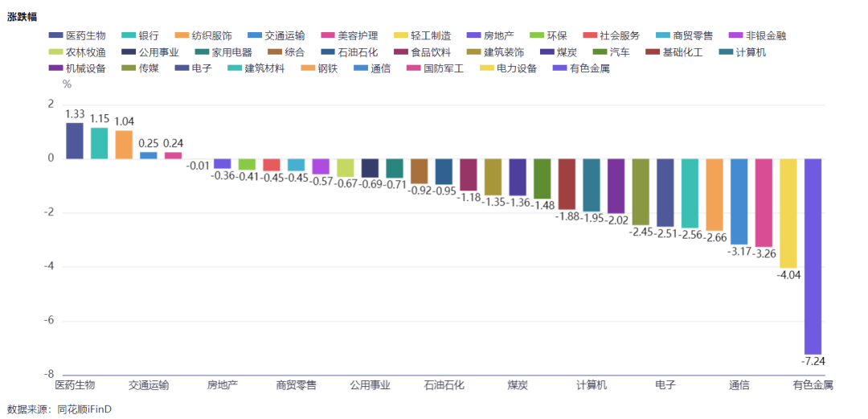This screenshot has height=419, width=868.
Task: Toggle the 医药生物 legend swatch
Action: coord(55,36)
